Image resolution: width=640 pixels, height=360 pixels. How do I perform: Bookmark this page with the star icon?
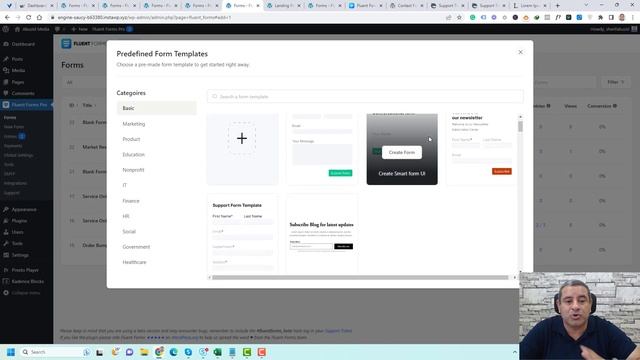460,18
